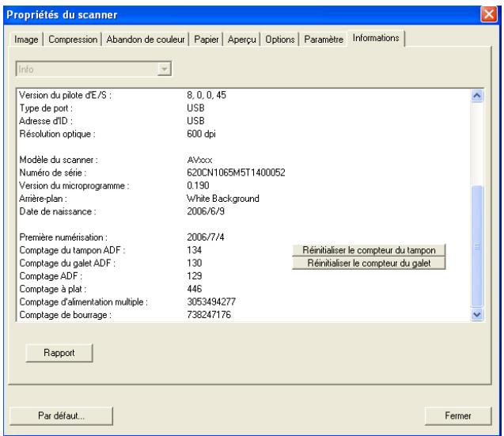Go to the Papier tab
Viewport: 504px width, 436px height.
(206, 40)
